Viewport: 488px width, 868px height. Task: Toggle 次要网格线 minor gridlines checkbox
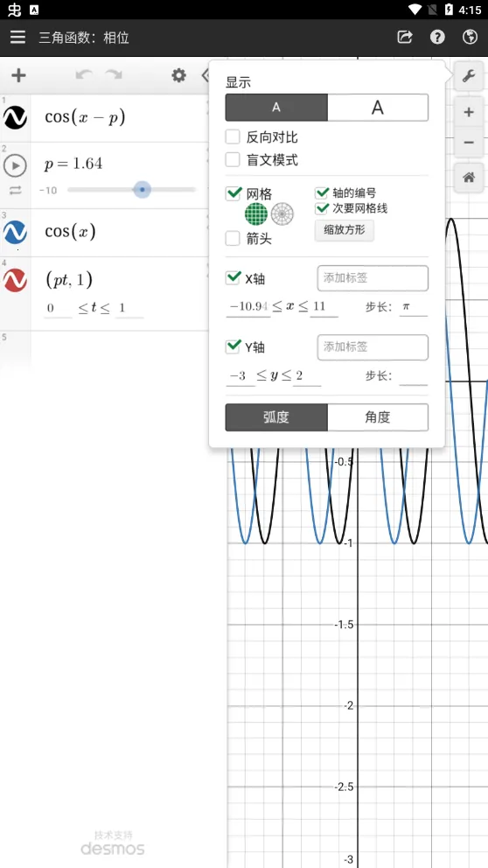pyautogui.click(x=322, y=208)
